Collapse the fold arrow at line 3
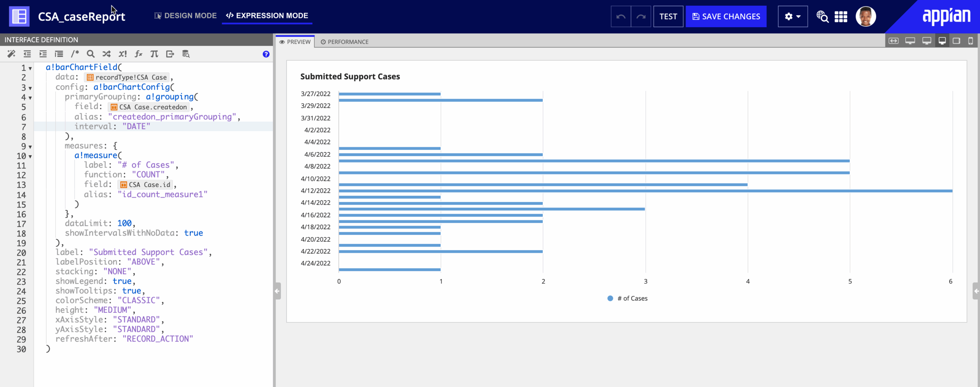This screenshot has width=980, height=387. click(x=30, y=88)
